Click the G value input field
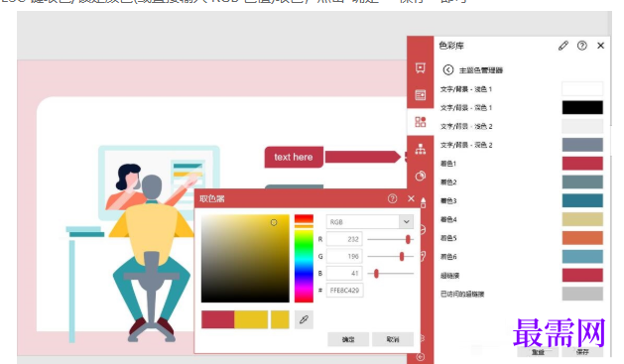624x364 pixels. point(344,256)
